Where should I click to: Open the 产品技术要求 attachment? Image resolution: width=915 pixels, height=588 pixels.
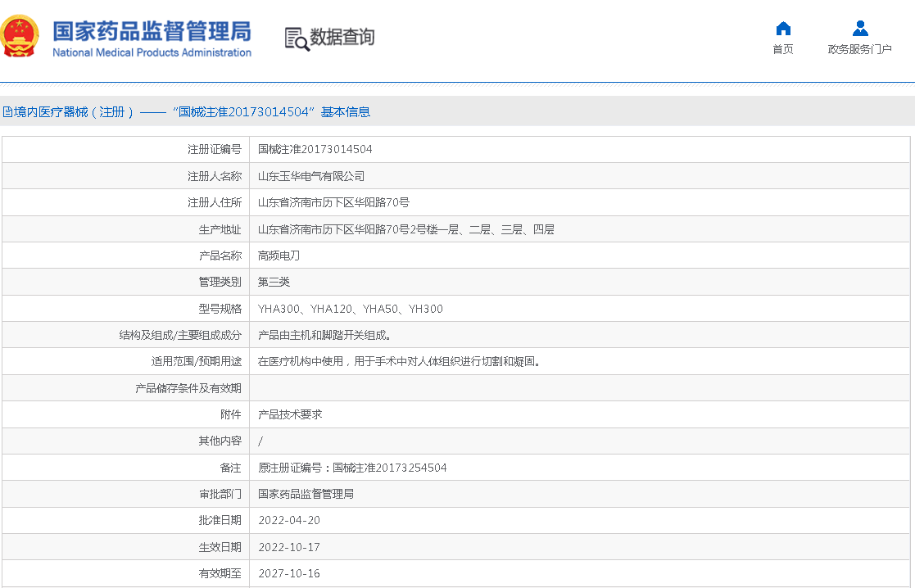tap(290, 414)
